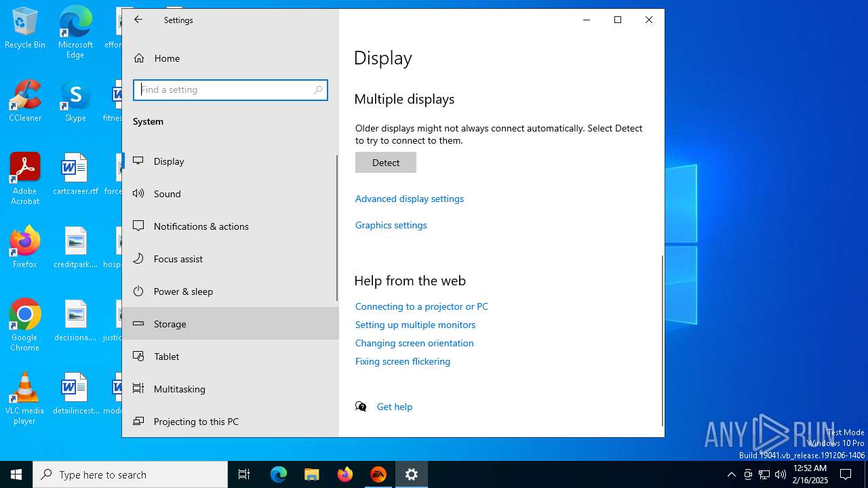Open 'Changing screen orientation' help link
Viewport: 868px width, 488px height.
pos(414,343)
